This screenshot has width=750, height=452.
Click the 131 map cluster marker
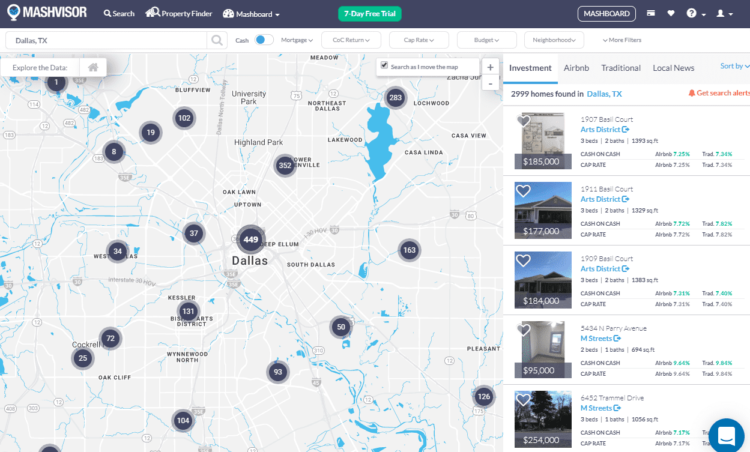click(x=188, y=311)
